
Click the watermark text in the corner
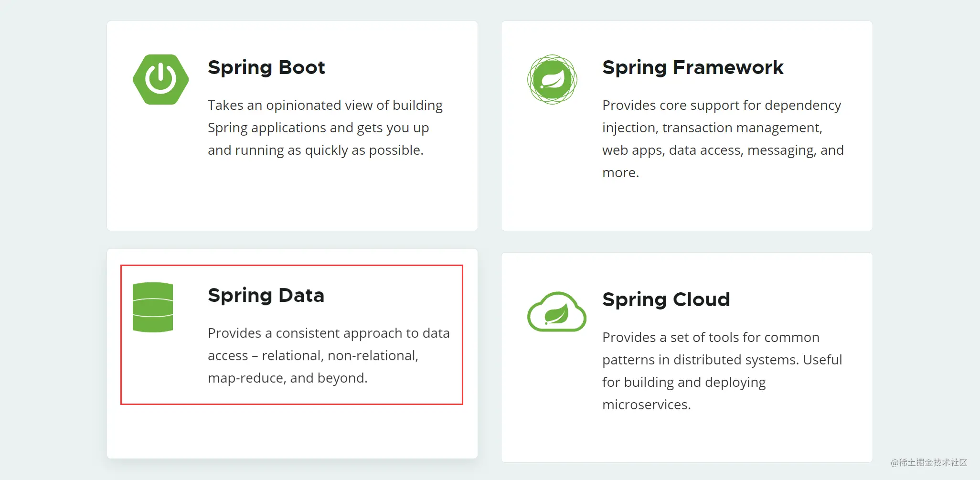(x=929, y=462)
